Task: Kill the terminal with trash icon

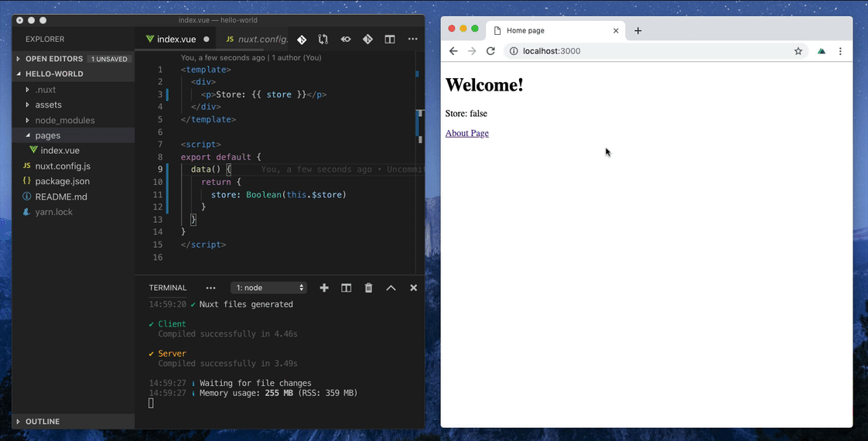Action: [368, 288]
